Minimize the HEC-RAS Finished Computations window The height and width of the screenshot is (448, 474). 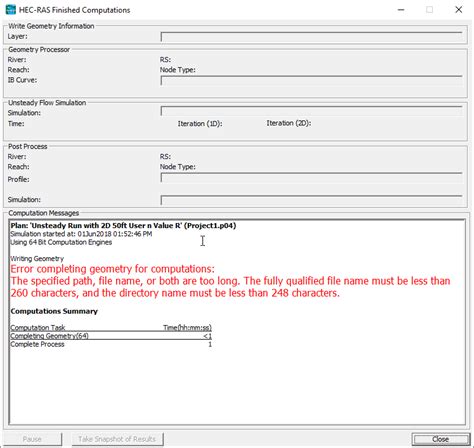pyautogui.click(x=401, y=10)
